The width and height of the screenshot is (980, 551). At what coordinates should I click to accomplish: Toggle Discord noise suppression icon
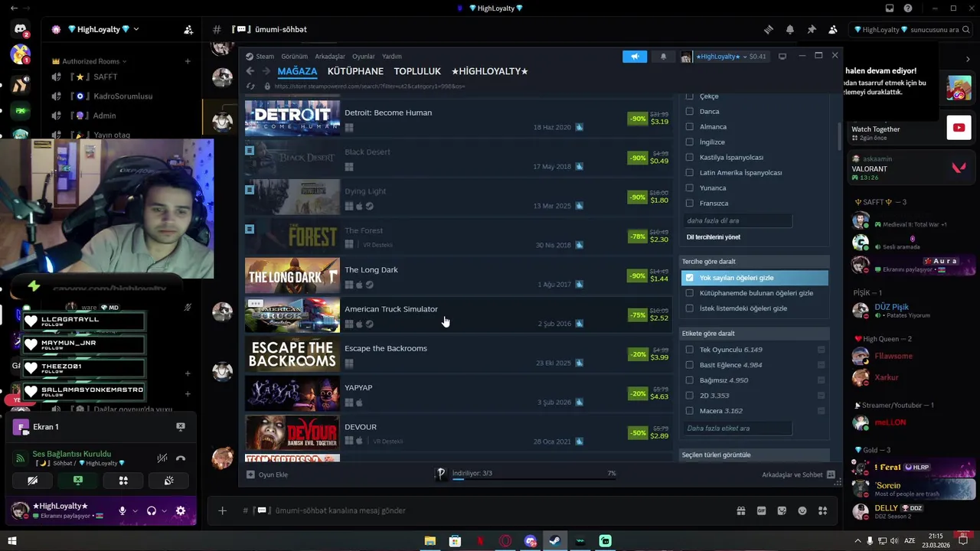coord(162,458)
